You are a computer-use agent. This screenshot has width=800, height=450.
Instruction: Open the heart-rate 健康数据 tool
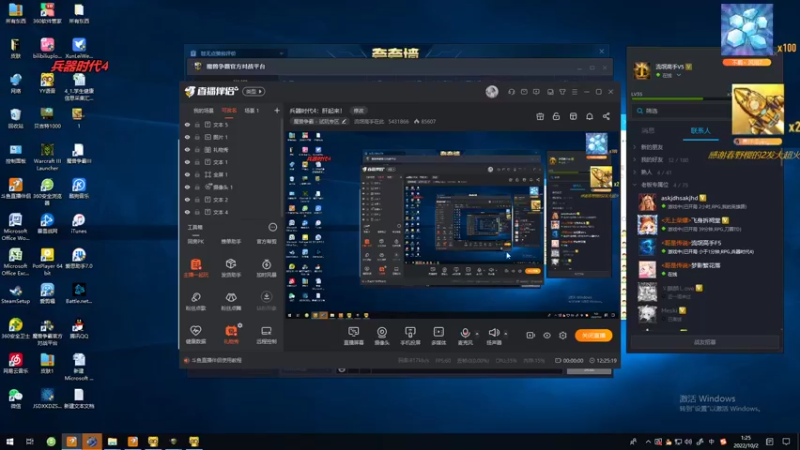[196, 334]
